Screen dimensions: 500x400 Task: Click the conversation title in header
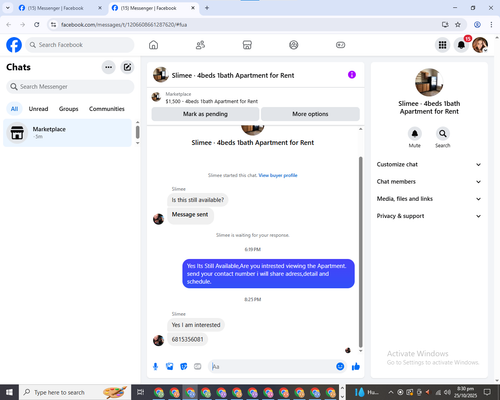pyautogui.click(x=233, y=75)
